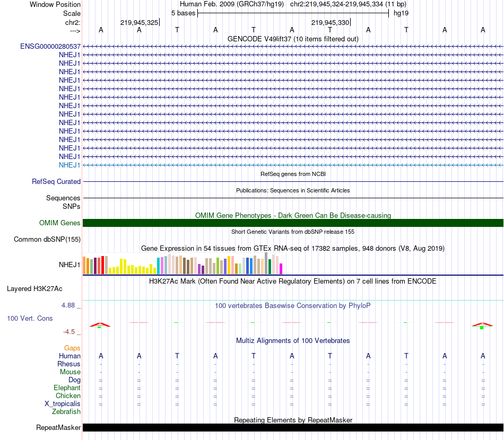The height and width of the screenshot is (440, 504).
Task: Click the ENSG00000280537 transcript arrow line
Action: [x=293, y=47]
